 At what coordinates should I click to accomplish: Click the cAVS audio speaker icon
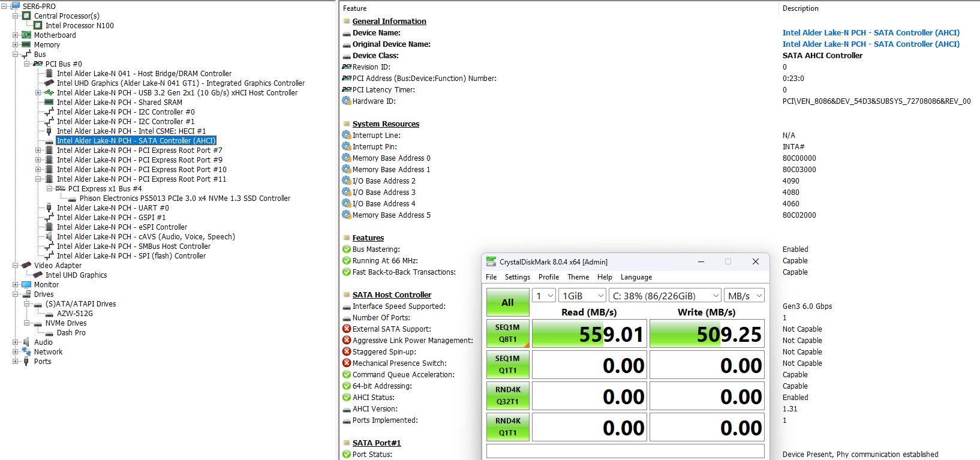tap(49, 236)
